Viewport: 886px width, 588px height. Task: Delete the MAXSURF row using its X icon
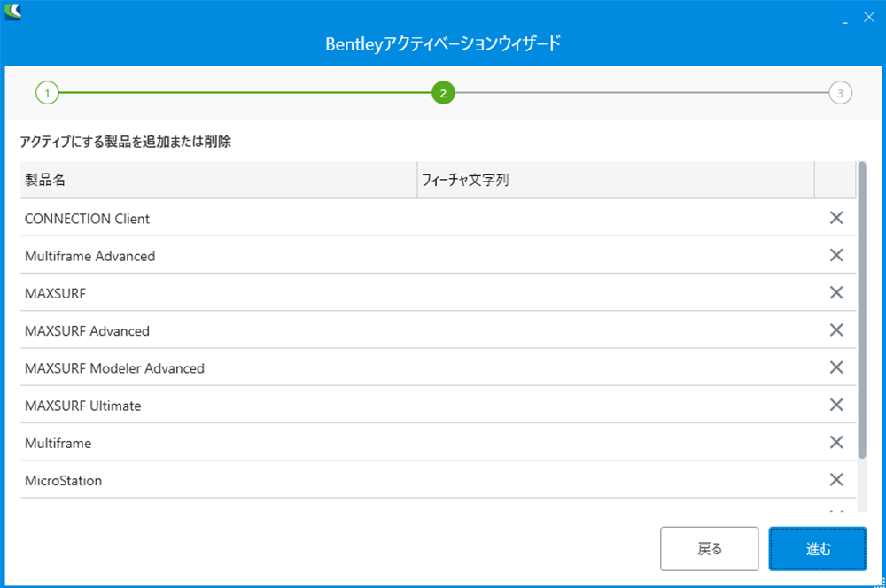[836, 292]
